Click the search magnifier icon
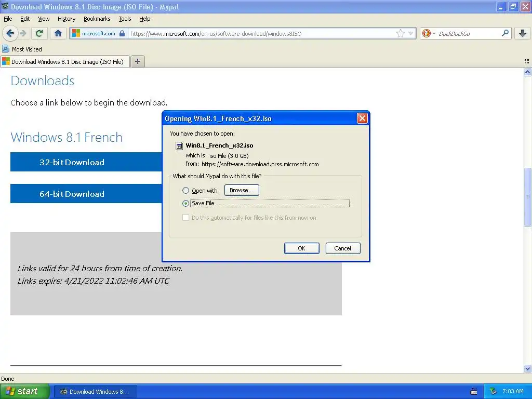Image resolution: width=532 pixels, height=399 pixels. (505, 33)
